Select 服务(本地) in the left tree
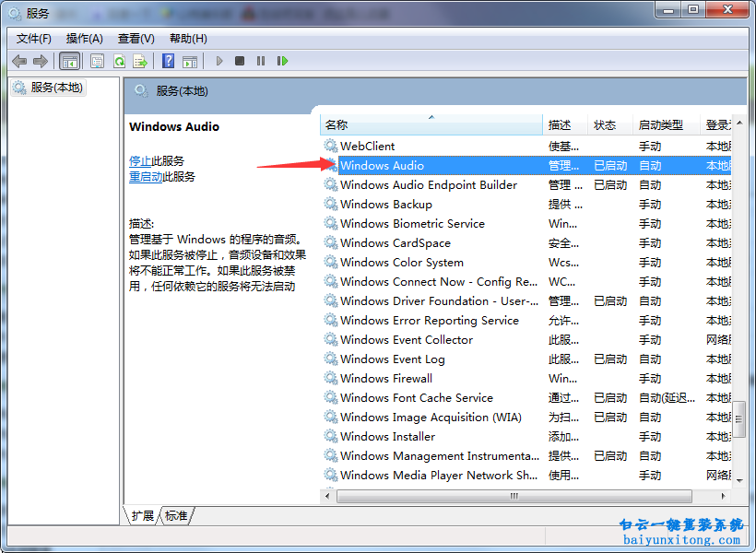The height and width of the screenshot is (553, 756). (56, 88)
